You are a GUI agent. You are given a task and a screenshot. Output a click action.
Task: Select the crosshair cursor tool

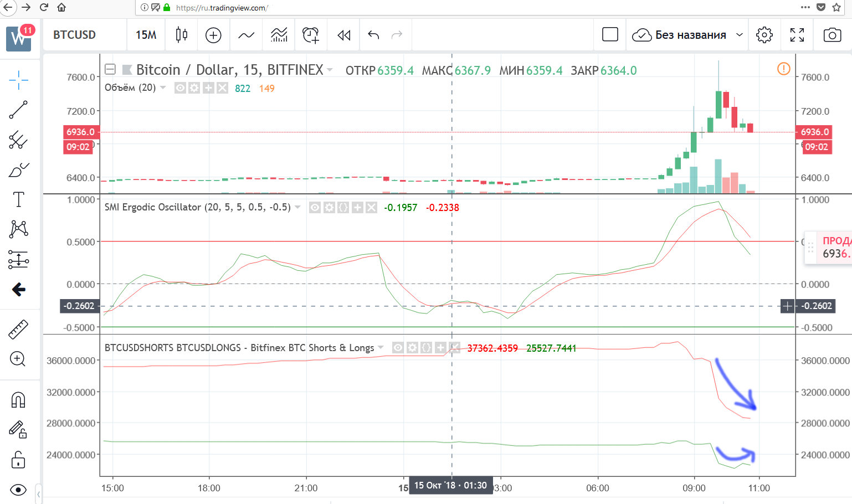click(18, 80)
